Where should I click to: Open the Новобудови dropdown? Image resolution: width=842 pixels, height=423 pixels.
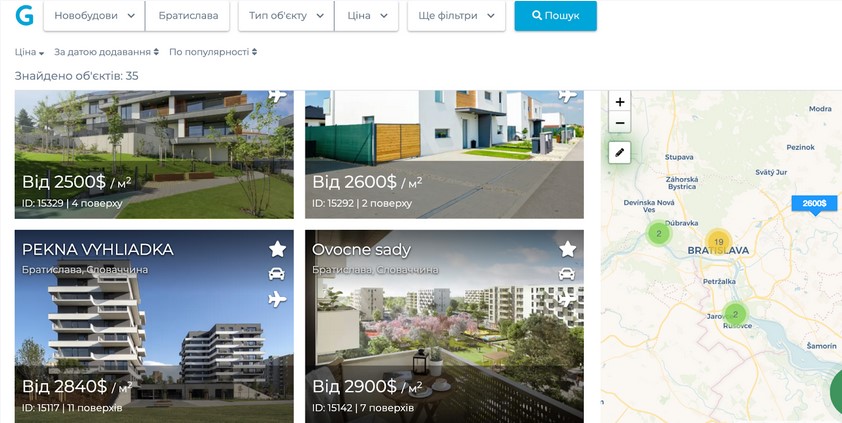94,16
